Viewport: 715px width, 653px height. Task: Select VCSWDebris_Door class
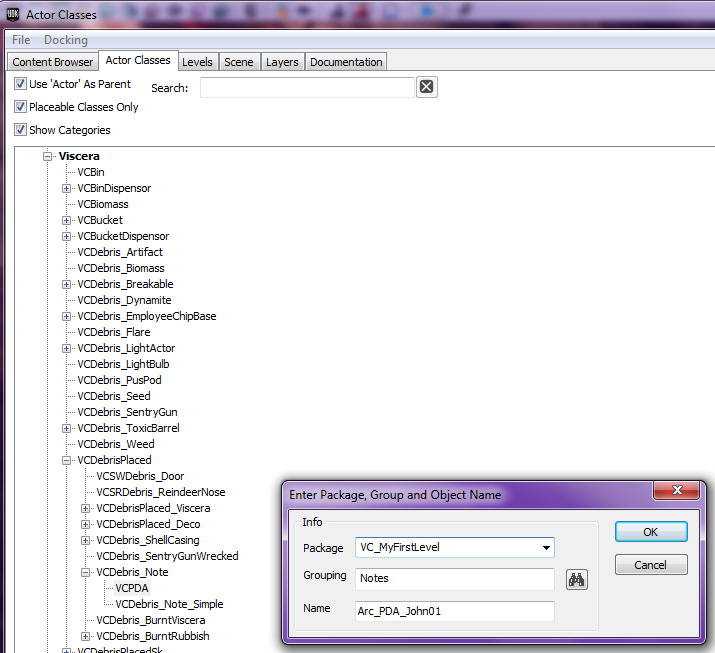click(x=140, y=477)
